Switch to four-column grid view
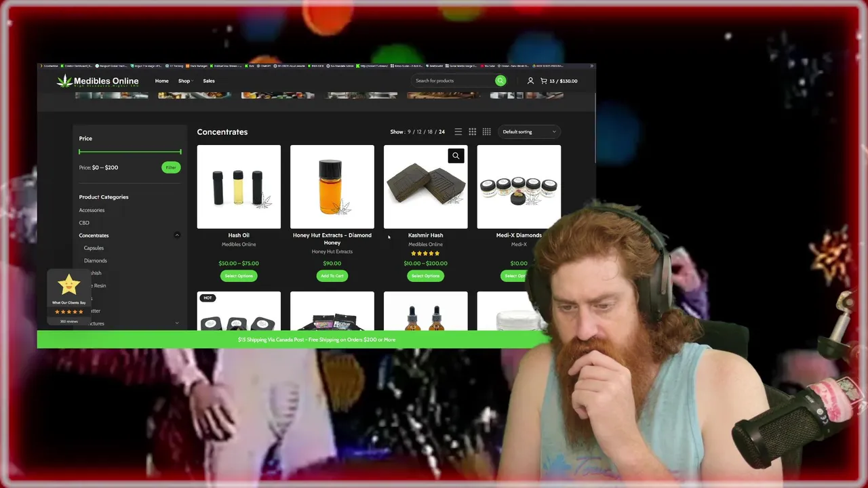 486,131
